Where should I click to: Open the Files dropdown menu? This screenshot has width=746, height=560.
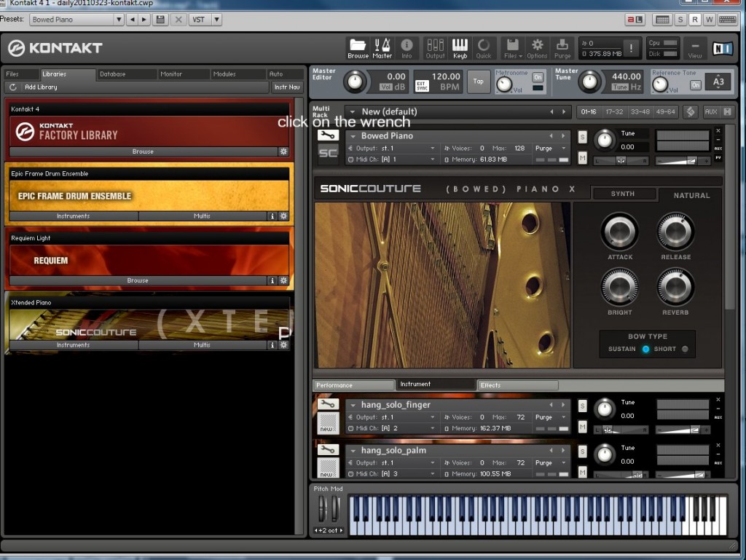pos(513,48)
